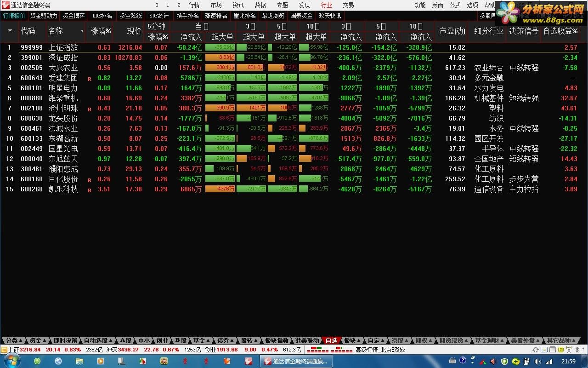The image size is (588, 368).
Task: Expand the 基金▲ bottom menu
Action: click(201, 340)
